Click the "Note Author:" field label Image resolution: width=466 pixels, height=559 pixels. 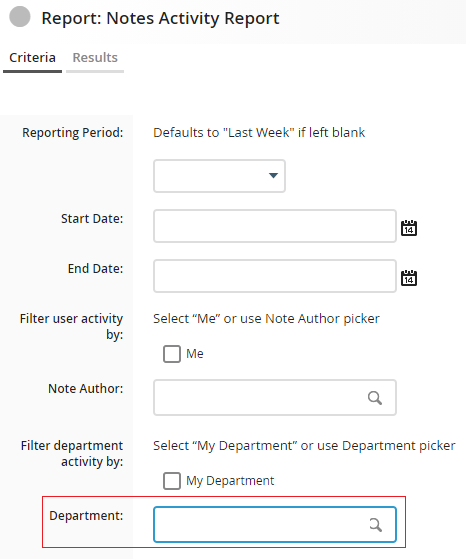click(86, 388)
